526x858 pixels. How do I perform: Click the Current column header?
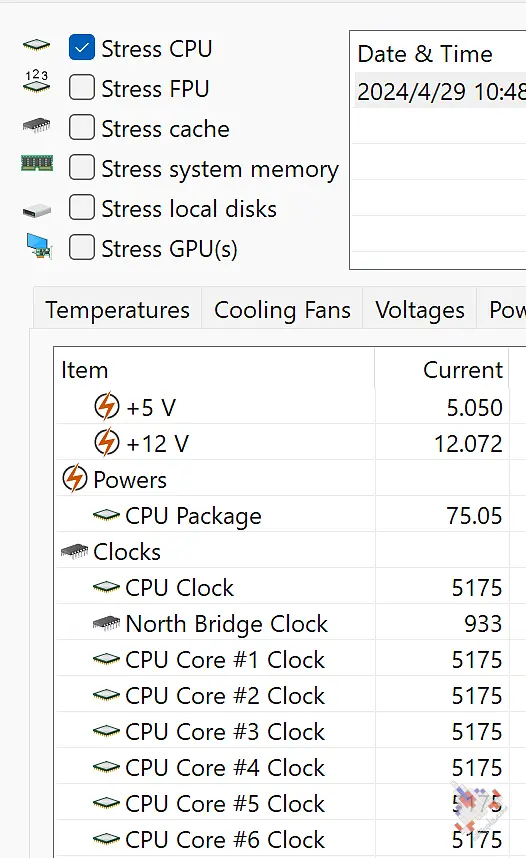coord(442,369)
